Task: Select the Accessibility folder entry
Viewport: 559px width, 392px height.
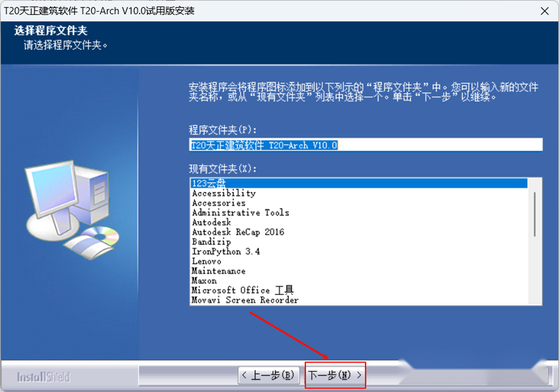Action: [x=224, y=193]
